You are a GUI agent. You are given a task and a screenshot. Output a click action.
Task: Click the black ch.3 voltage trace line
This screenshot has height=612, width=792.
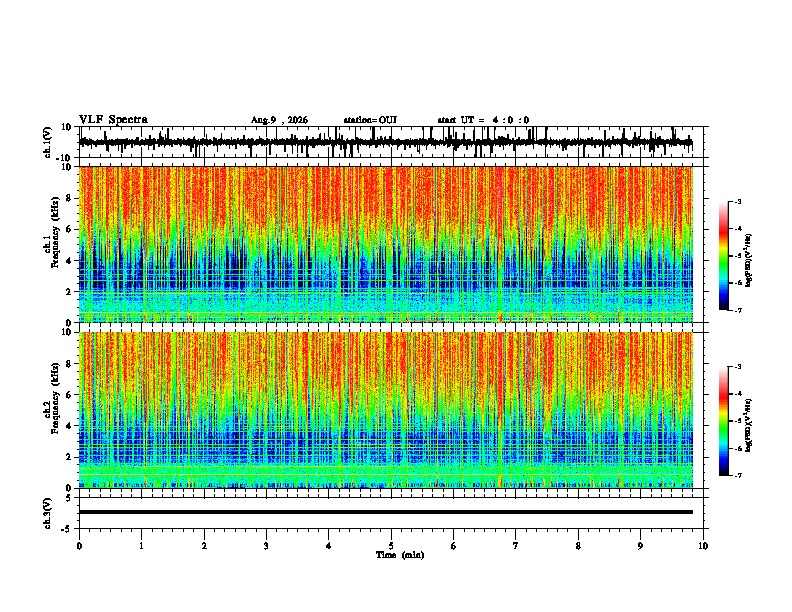pyautogui.click(x=386, y=512)
